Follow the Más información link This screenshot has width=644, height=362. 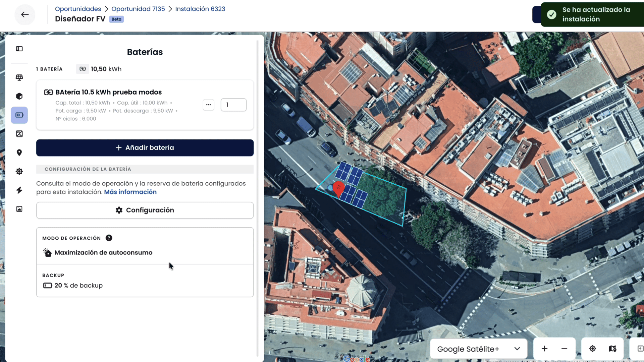[130, 192]
